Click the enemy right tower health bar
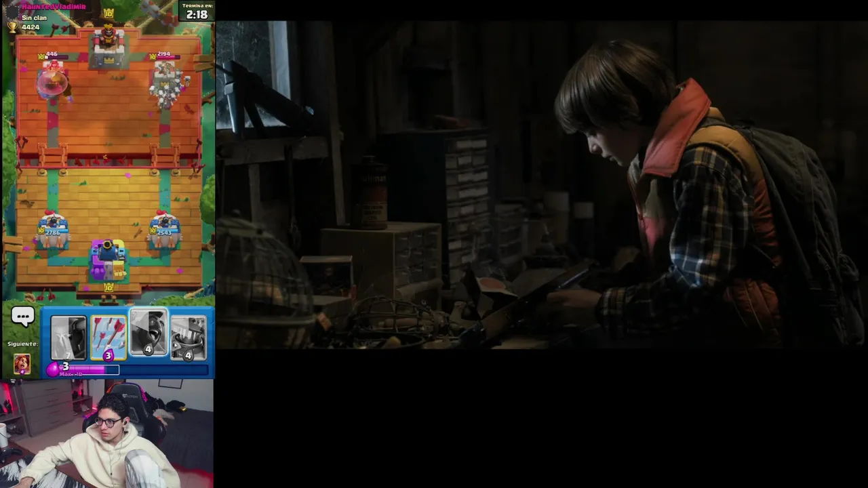 click(x=167, y=57)
